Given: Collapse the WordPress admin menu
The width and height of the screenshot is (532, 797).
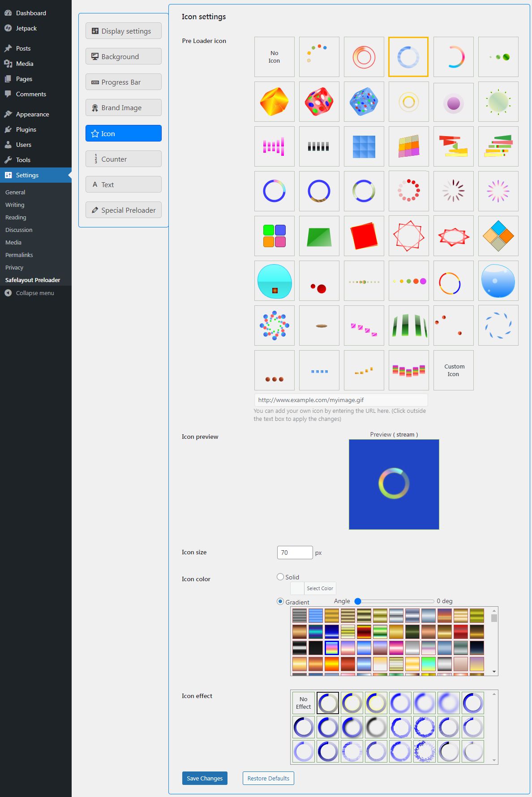Looking at the screenshot, I should (36, 293).
